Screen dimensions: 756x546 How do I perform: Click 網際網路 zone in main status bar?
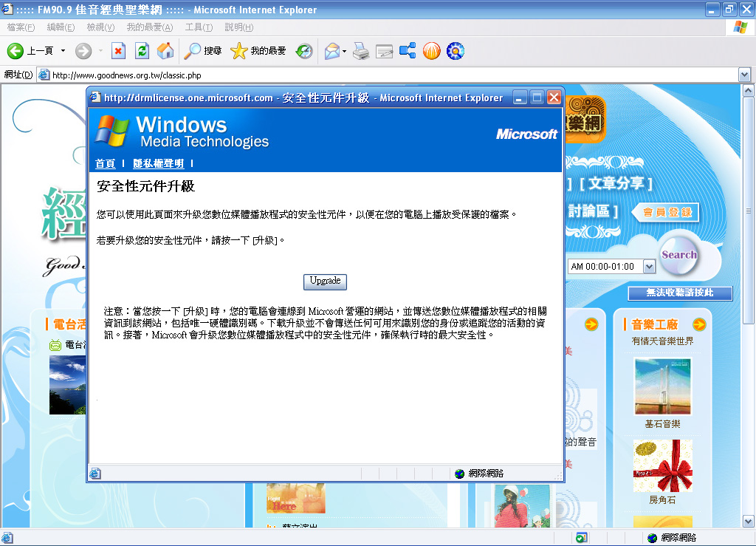coord(672,538)
